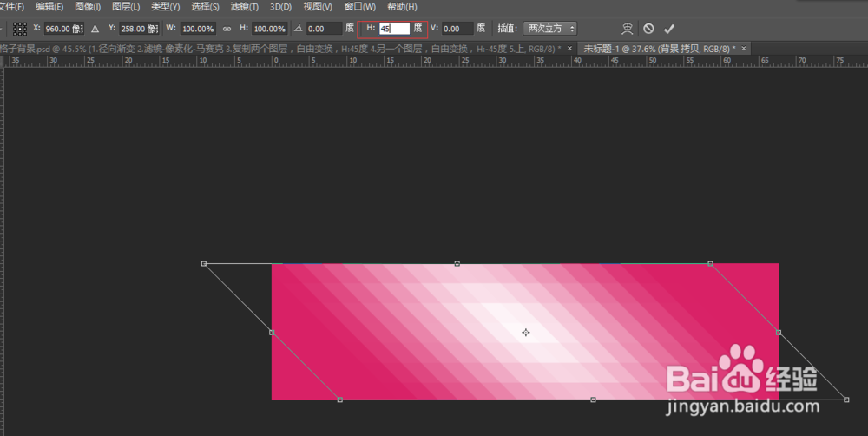The height and width of the screenshot is (436, 868).
Task: Open the 插值 两次立方 interpolation dropdown
Action: 549,29
